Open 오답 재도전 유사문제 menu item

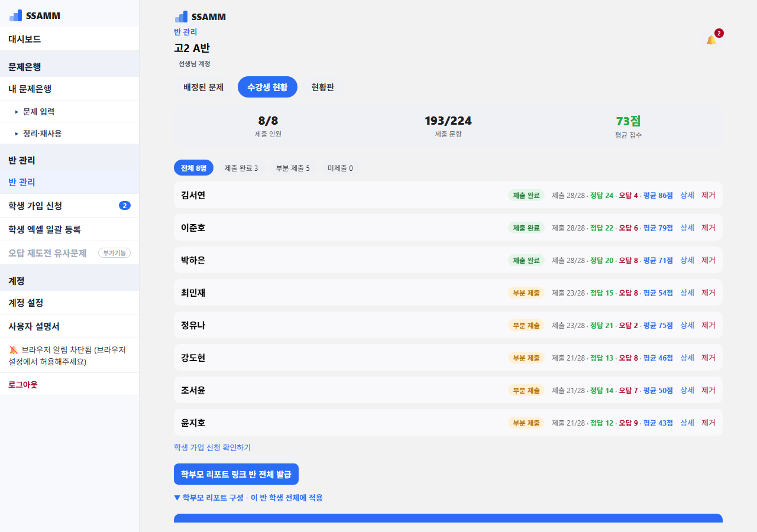(69, 253)
